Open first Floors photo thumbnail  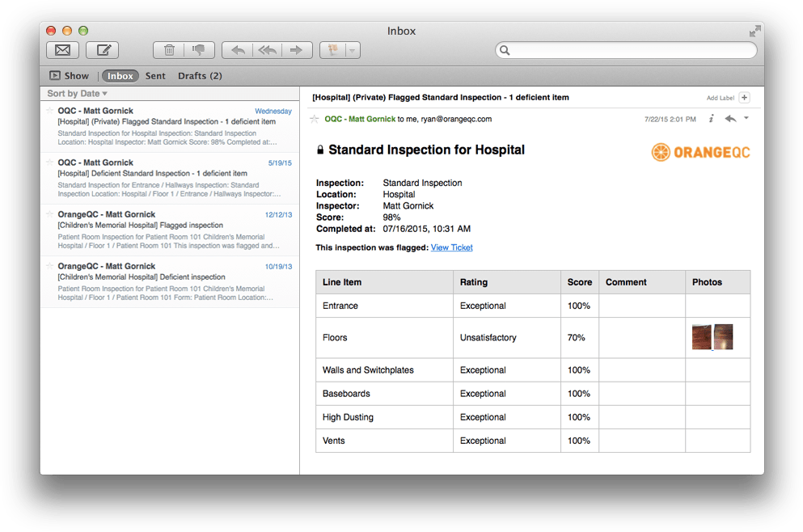point(701,337)
